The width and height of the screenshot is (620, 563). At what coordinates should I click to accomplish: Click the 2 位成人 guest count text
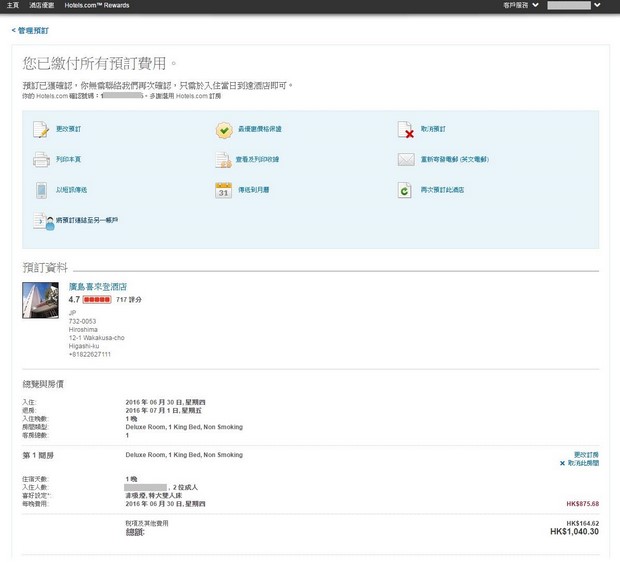tap(185, 487)
